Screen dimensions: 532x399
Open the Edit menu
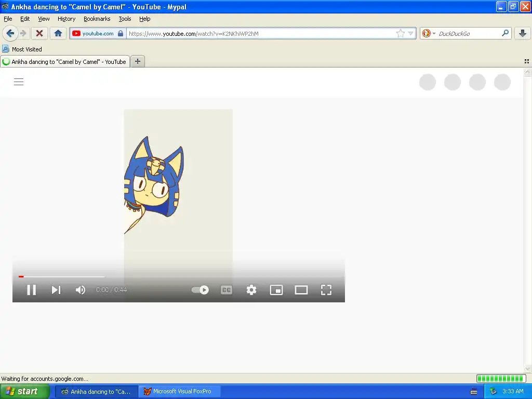click(x=25, y=19)
